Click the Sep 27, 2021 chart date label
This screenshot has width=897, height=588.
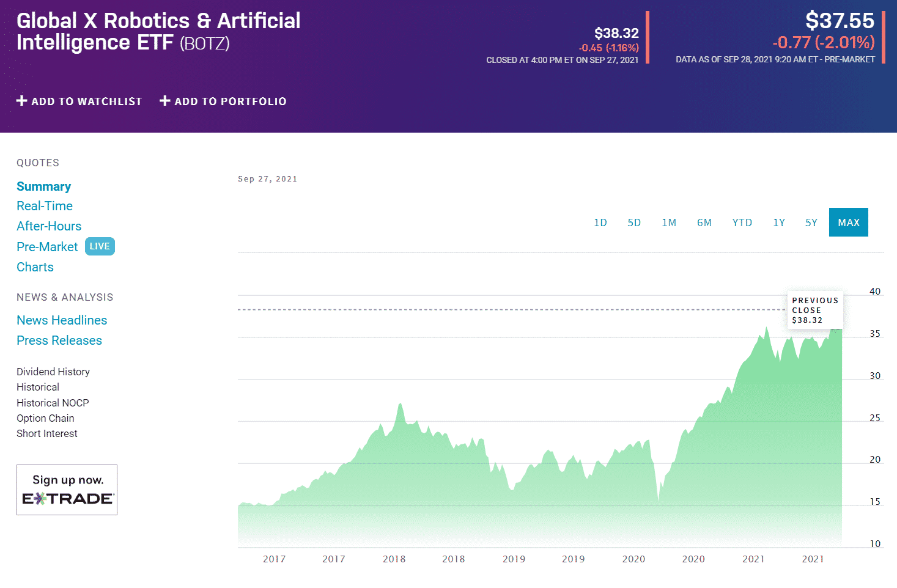pyautogui.click(x=267, y=179)
